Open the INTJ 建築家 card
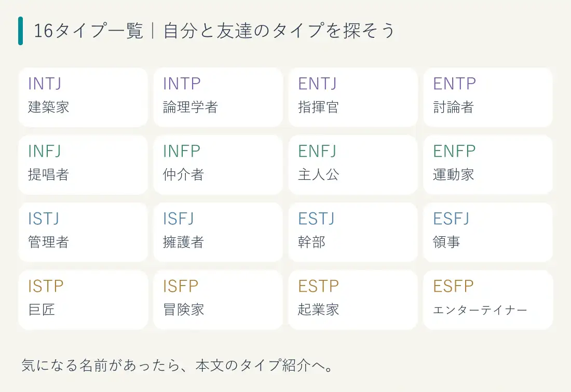 coord(83,97)
